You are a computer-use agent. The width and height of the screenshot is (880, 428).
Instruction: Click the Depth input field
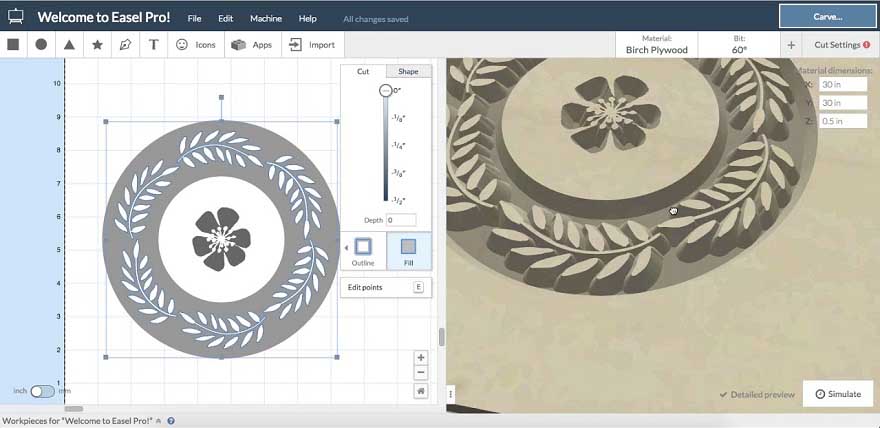click(401, 220)
